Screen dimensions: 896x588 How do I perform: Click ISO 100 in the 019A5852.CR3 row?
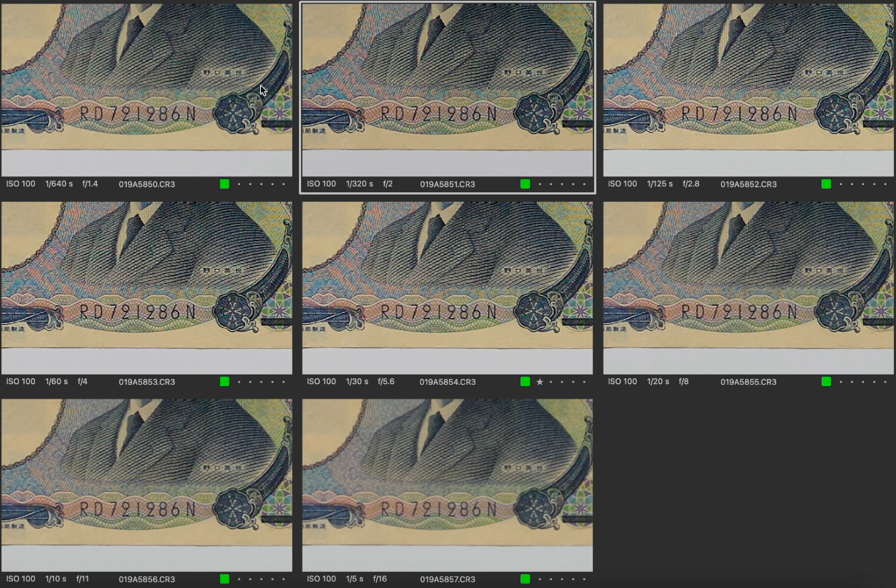[x=623, y=184]
